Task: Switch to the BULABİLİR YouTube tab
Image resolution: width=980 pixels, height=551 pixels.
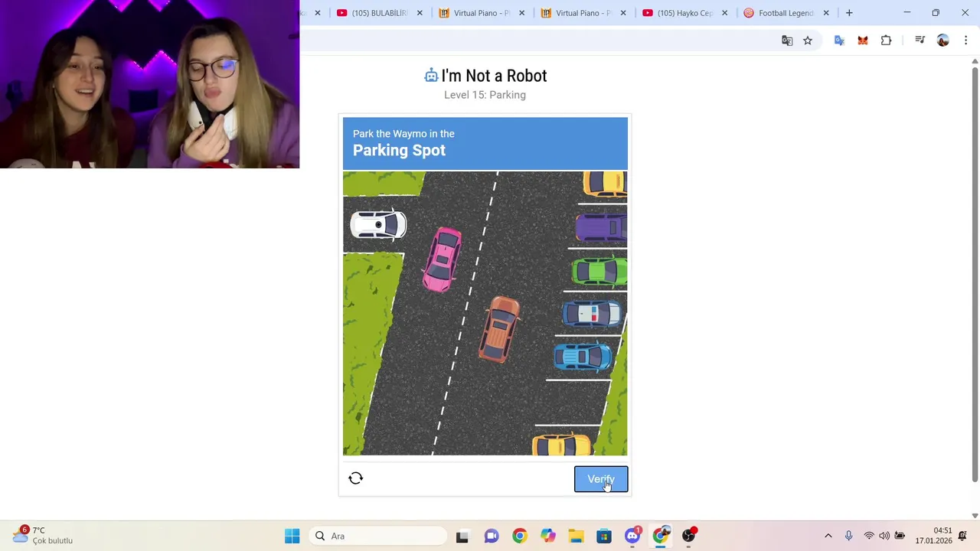Action: point(374,13)
